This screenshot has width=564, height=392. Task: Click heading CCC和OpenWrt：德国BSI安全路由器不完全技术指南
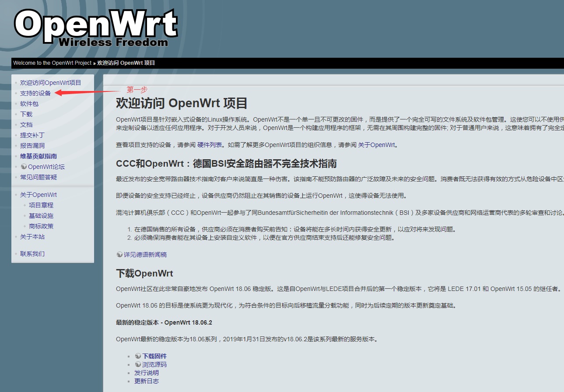[x=226, y=164]
